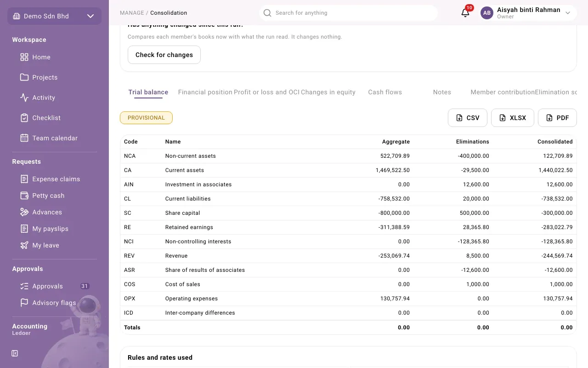
Task: Select the Profit or loss and OCI tab
Action: coord(267,92)
